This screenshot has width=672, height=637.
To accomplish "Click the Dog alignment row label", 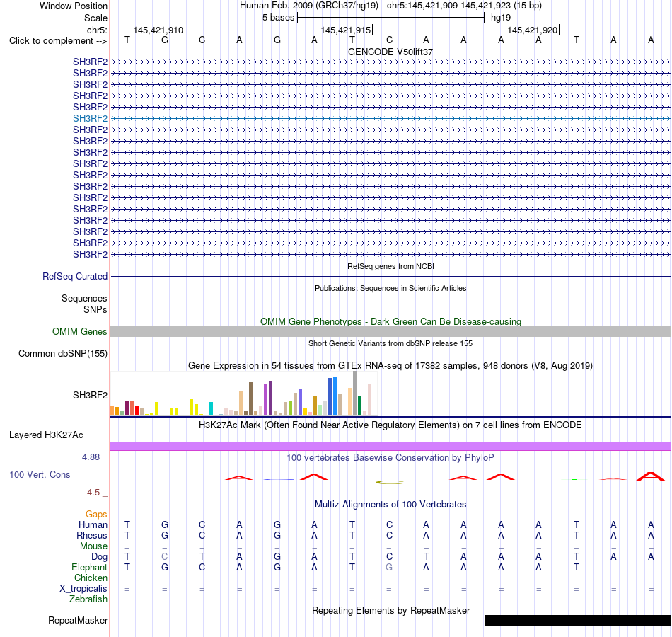I will pos(99,557).
